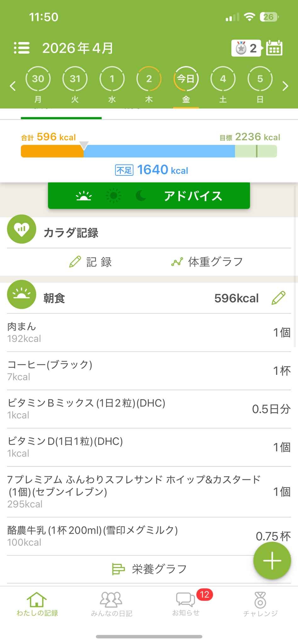Tap the calorie progress bar

tap(149, 151)
